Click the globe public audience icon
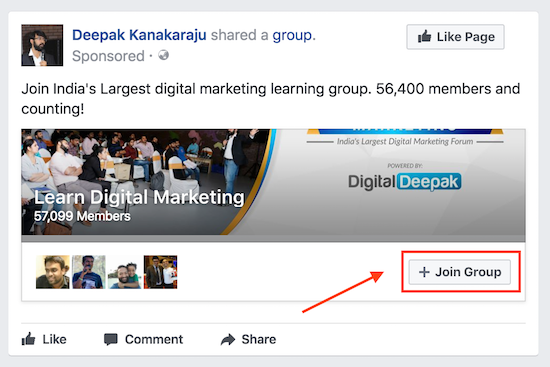550x367 pixels. [163, 55]
